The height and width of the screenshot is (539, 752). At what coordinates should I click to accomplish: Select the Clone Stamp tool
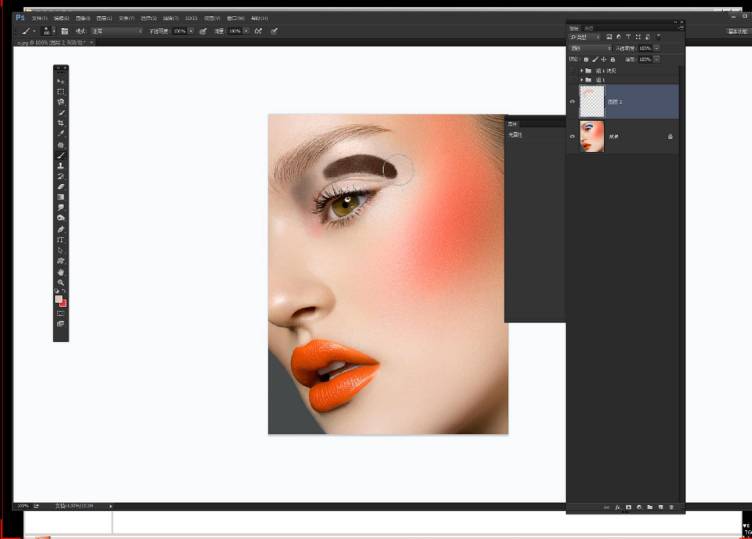coord(61,165)
